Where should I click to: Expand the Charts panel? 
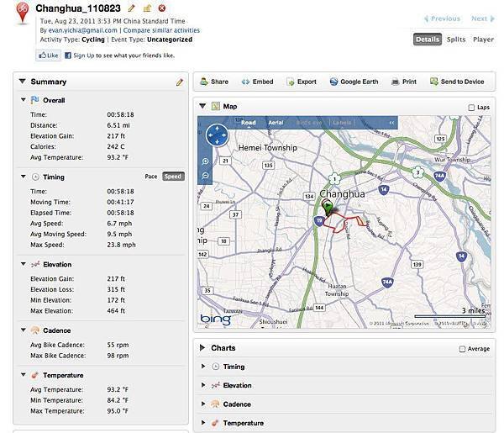pyautogui.click(x=202, y=347)
